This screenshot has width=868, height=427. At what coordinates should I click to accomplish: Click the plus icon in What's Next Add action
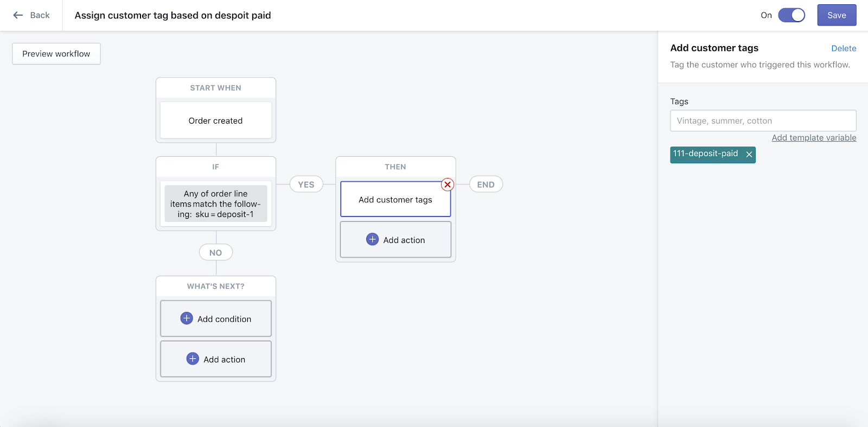click(193, 359)
